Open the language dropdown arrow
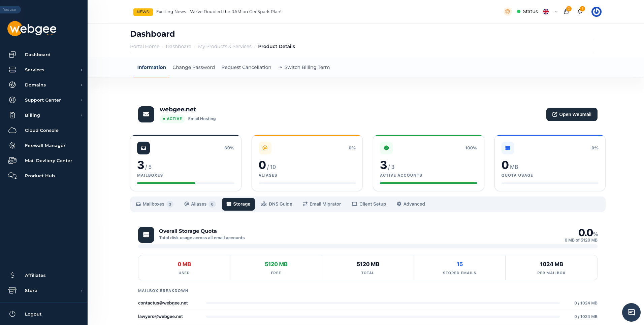Screen dimensions: 644x325 click(x=556, y=12)
